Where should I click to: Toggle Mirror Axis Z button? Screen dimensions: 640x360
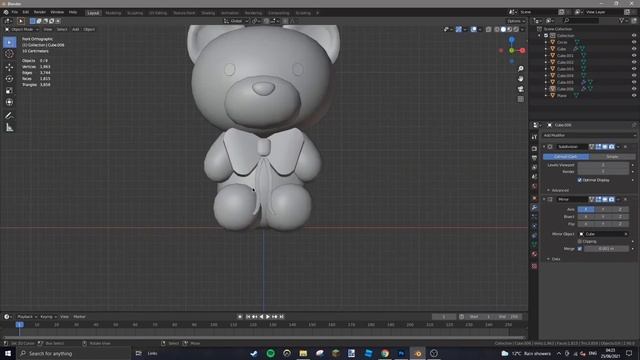620,209
